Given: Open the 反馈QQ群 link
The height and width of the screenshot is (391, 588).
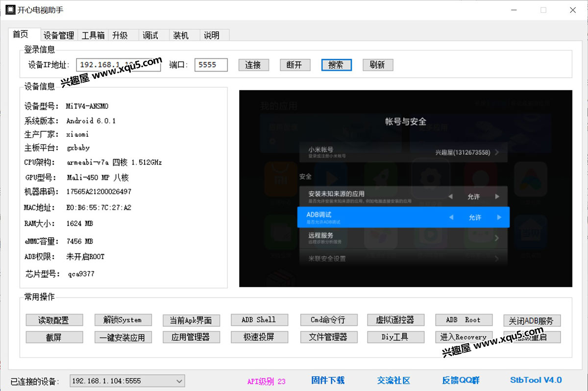Looking at the screenshot, I should [461, 380].
